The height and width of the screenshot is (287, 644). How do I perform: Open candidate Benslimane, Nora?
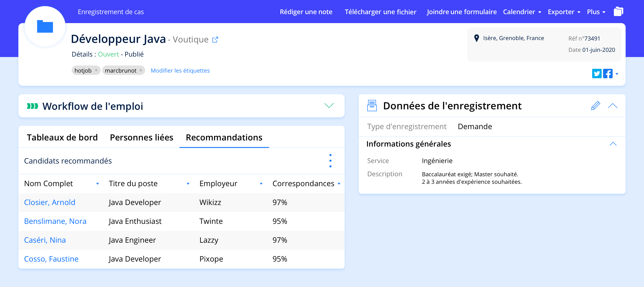(55, 221)
